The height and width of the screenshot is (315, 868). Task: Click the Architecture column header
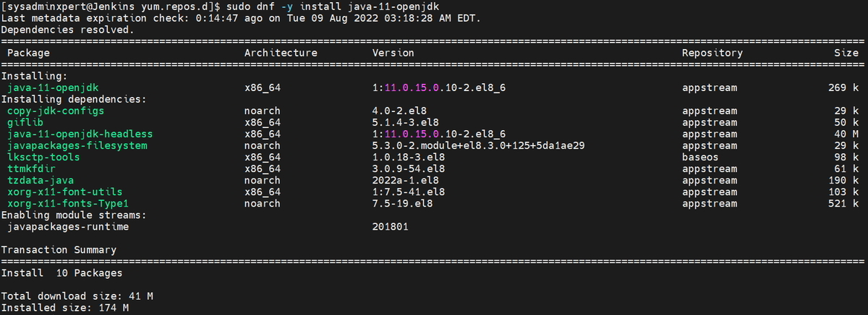tap(281, 53)
